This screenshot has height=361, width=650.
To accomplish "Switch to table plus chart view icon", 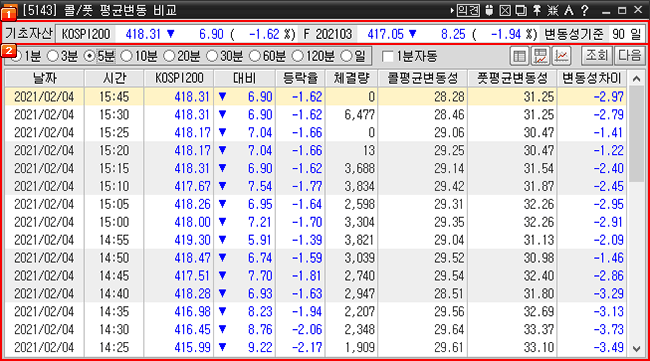I will (541, 56).
